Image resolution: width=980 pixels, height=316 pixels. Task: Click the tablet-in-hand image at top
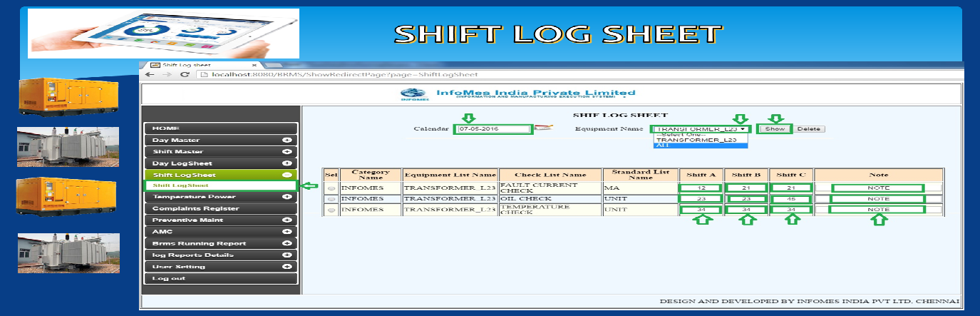pyautogui.click(x=163, y=32)
